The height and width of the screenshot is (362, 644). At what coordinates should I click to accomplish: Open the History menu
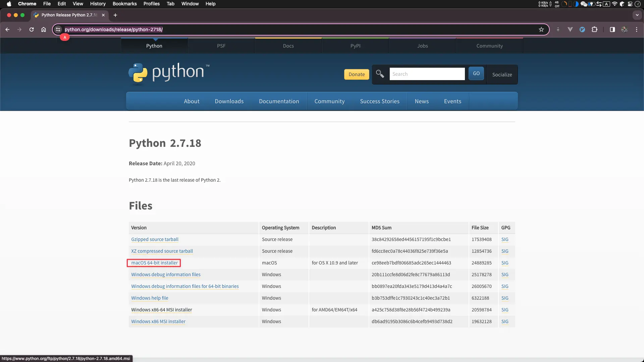coord(98,4)
